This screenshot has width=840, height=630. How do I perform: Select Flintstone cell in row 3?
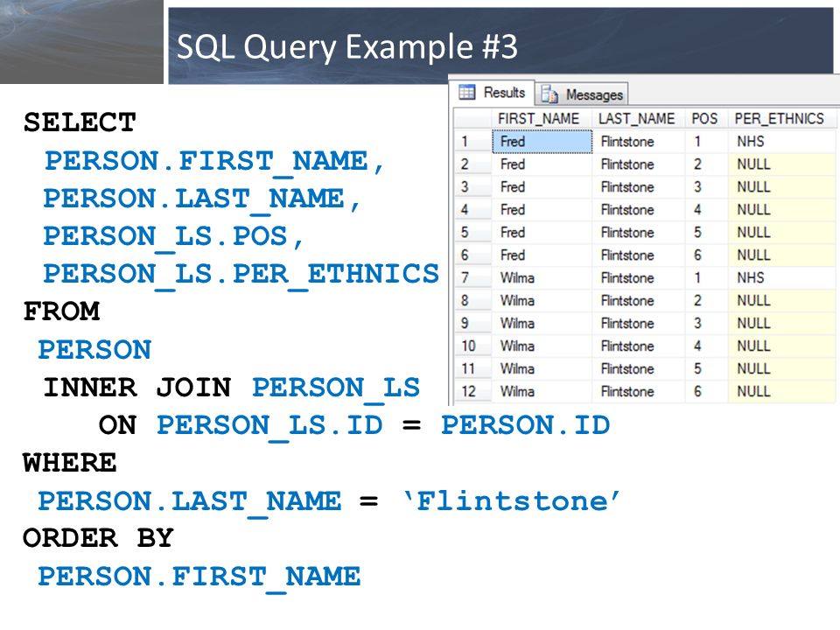tap(639, 187)
